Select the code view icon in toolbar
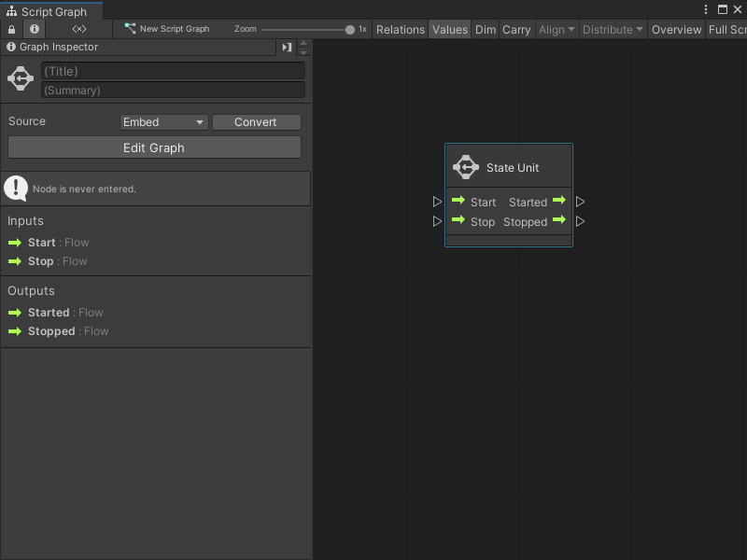The height and width of the screenshot is (560, 747). (78, 29)
